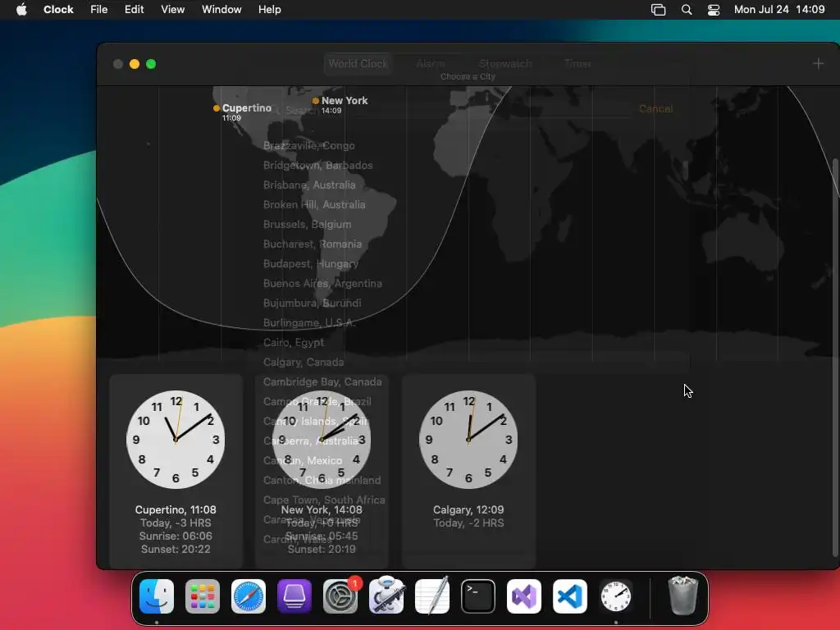Switch to the Alarm tab

click(431, 64)
